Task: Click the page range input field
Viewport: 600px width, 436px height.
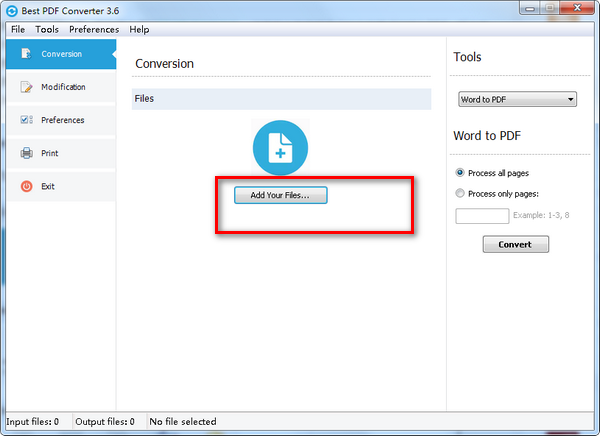Action: [x=482, y=216]
